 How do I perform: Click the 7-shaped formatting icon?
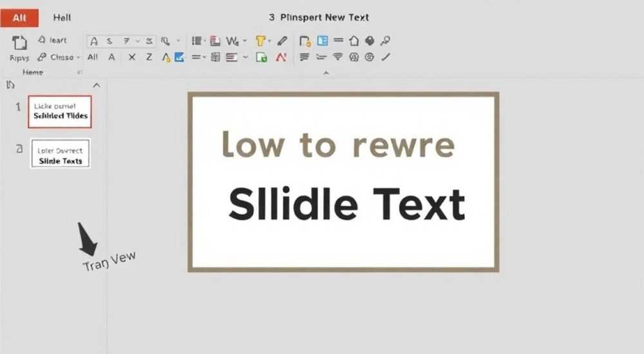tap(126, 41)
